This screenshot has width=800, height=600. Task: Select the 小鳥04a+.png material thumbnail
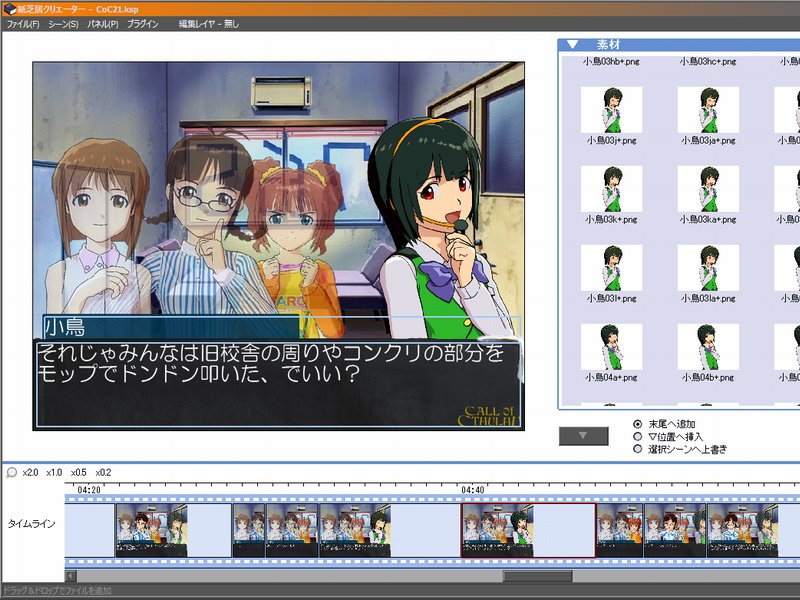coord(611,347)
